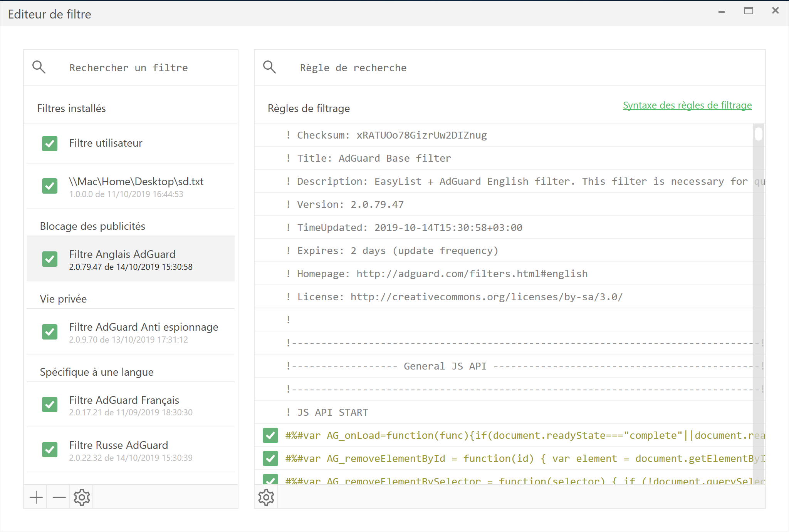Click the Spécifique à une langue header
The image size is (789, 532).
97,372
